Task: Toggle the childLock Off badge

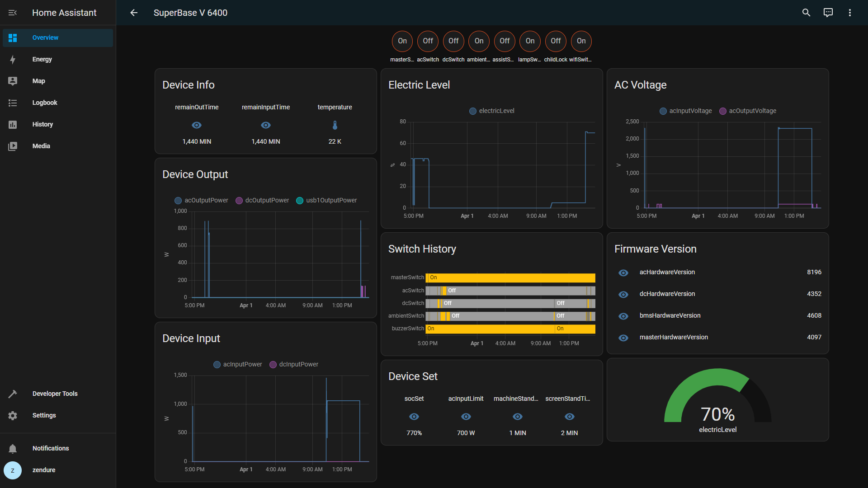Action: (x=556, y=41)
